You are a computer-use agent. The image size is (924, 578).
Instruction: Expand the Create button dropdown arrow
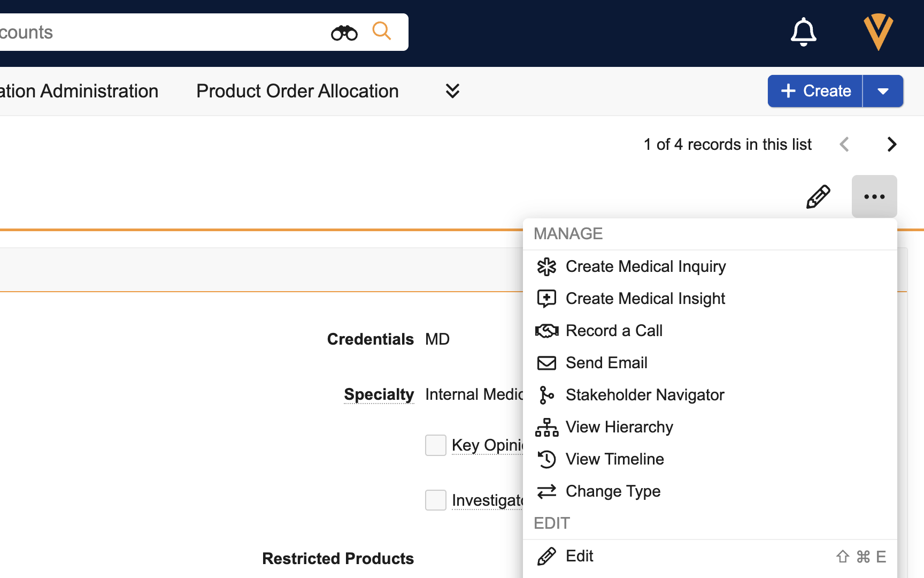(x=883, y=91)
